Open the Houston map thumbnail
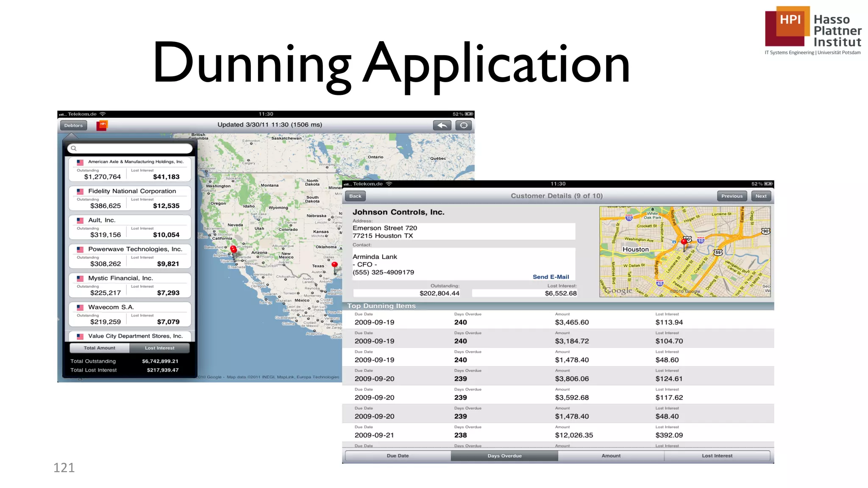 pyautogui.click(x=685, y=252)
